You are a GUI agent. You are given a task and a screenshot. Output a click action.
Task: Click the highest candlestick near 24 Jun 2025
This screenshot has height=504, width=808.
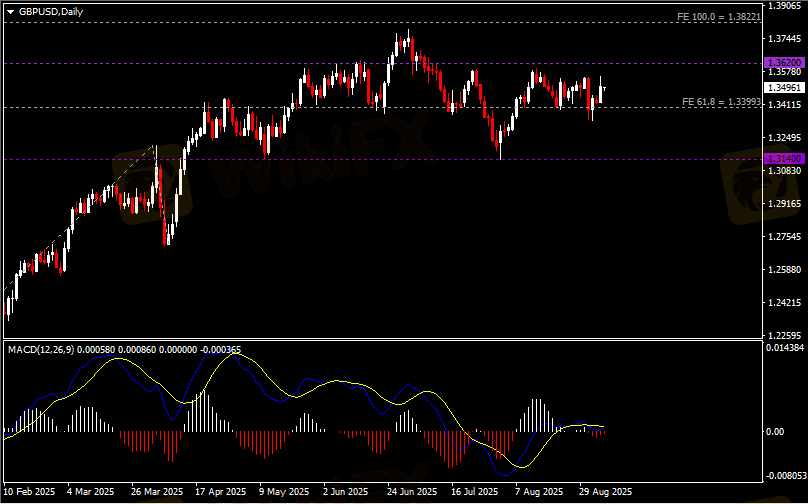pyautogui.click(x=408, y=40)
